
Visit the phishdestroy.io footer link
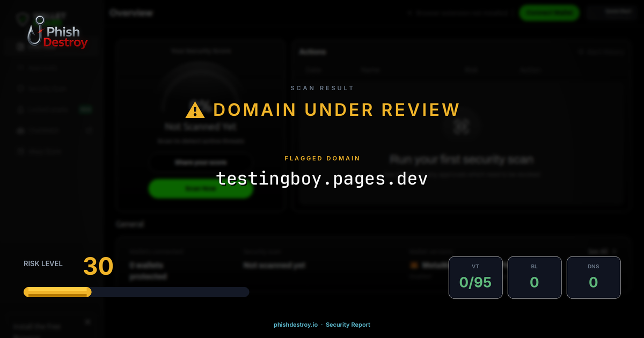[x=295, y=325]
